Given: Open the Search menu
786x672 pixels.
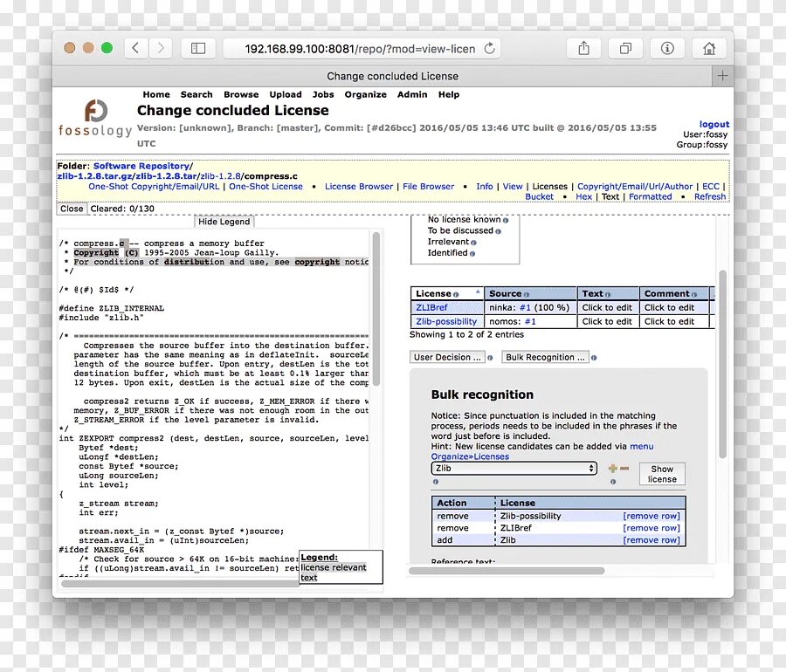Looking at the screenshot, I should [196, 94].
